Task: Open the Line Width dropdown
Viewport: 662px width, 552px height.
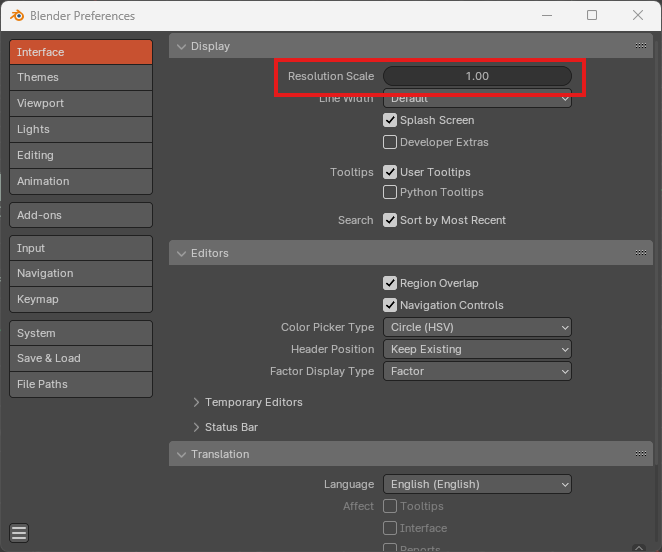Action: coord(477,98)
